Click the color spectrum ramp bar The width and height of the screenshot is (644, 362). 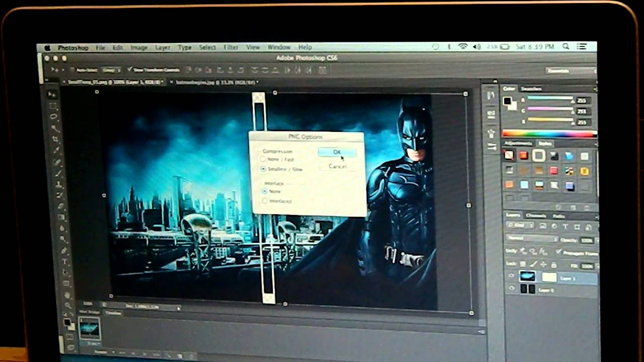pos(549,133)
